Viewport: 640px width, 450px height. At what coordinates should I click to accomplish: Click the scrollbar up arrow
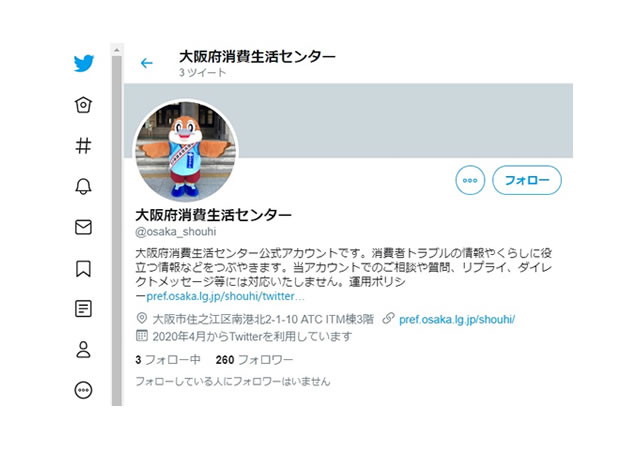point(116,50)
